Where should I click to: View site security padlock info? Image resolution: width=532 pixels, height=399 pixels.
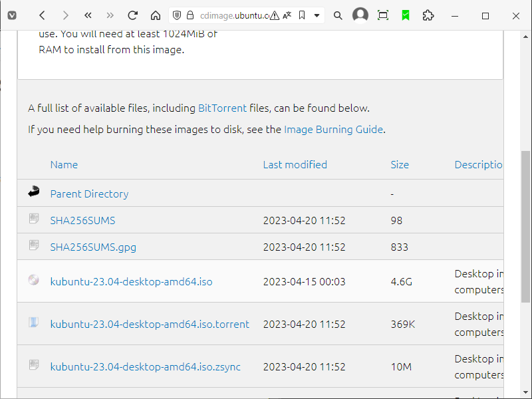[x=190, y=15]
